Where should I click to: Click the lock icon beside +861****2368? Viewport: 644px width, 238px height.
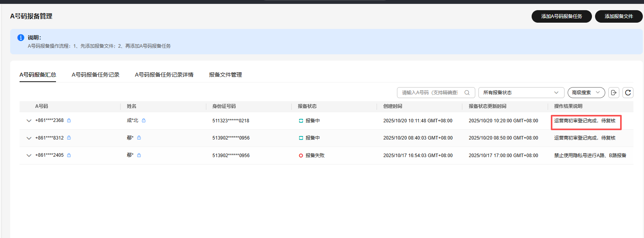pyautogui.click(x=69, y=120)
